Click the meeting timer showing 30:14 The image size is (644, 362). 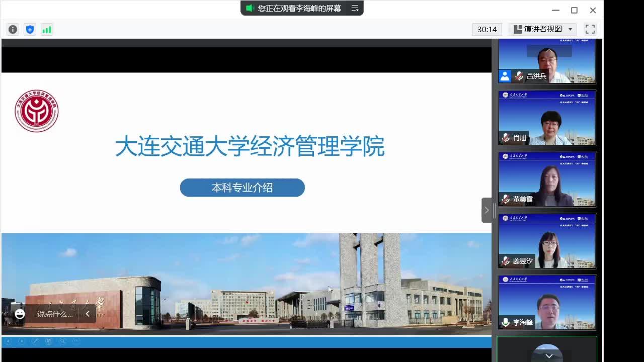487,29
